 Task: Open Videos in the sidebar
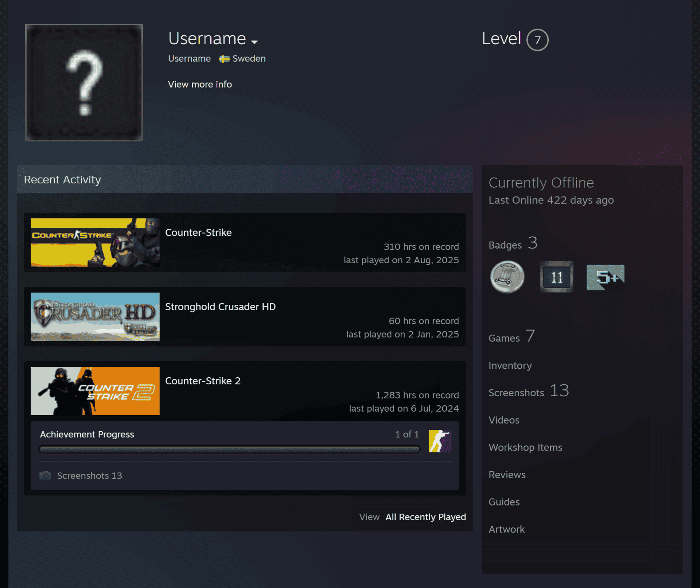[504, 420]
